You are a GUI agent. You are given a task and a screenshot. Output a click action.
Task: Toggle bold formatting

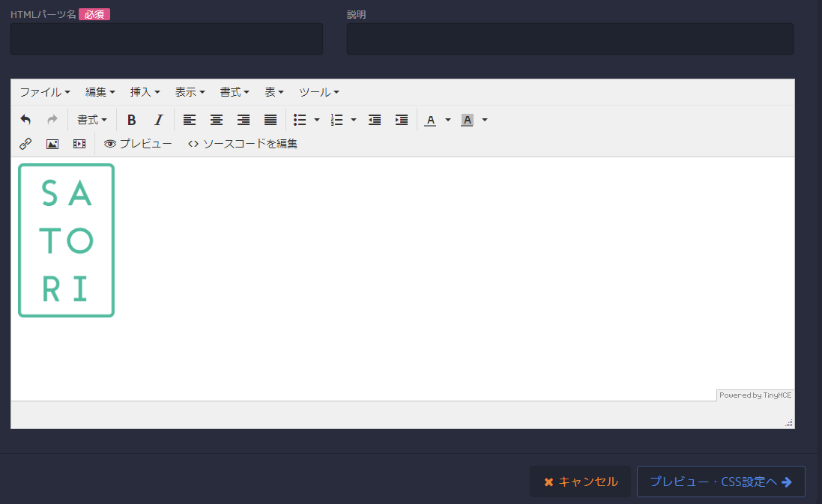pos(132,120)
